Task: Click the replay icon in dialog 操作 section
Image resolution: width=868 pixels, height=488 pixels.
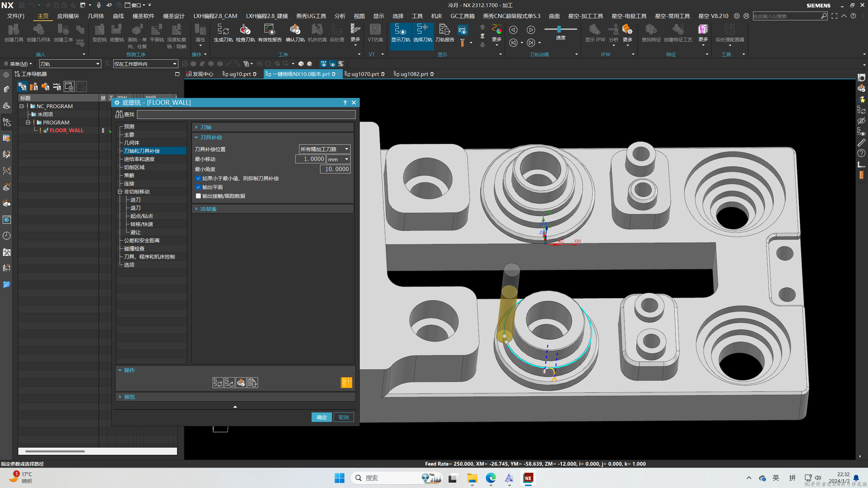Action: [229, 383]
